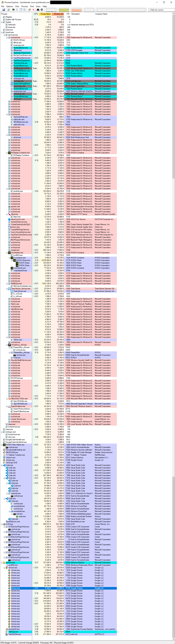Click the iCUE.exe Corsair icon
Viewport: 175px width, 644px height.
coord(4,524)
